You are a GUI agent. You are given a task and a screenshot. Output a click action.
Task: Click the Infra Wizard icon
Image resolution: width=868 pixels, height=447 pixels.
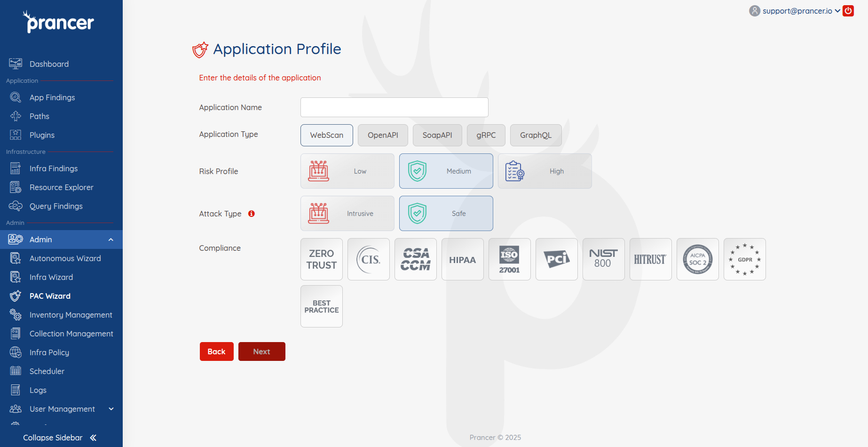(16, 277)
